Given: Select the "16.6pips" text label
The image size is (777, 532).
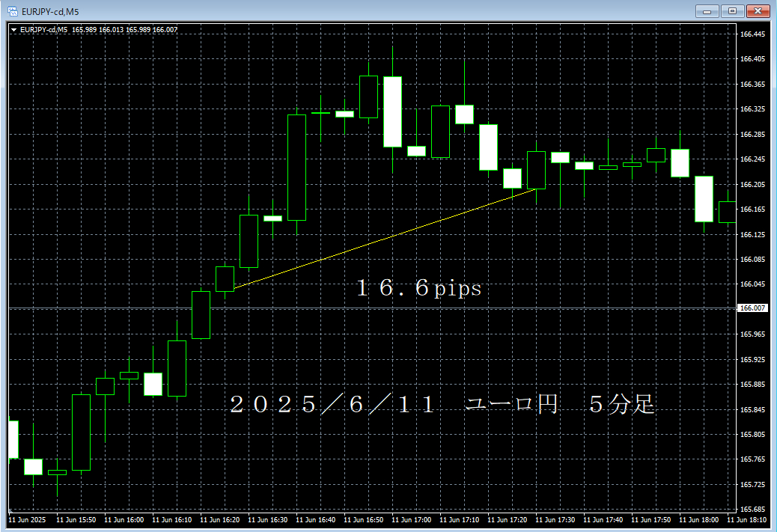Looking at the screenshot, I should 418,289.
